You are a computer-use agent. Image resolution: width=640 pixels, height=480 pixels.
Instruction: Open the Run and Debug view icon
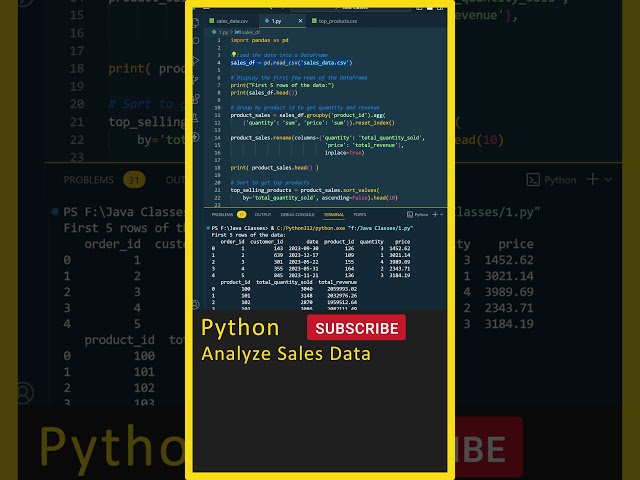click(x=196, y=60)
